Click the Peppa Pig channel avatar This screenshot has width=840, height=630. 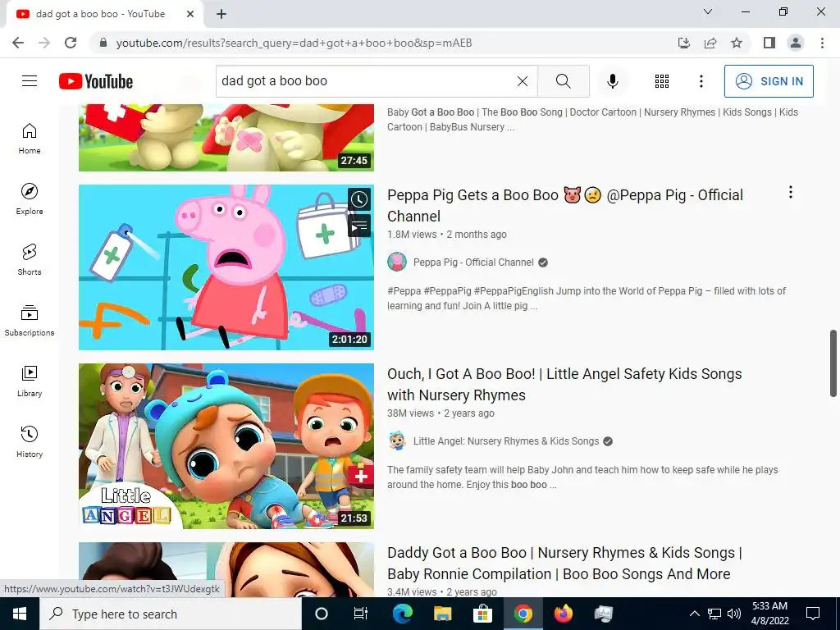(x=397, y=262)
